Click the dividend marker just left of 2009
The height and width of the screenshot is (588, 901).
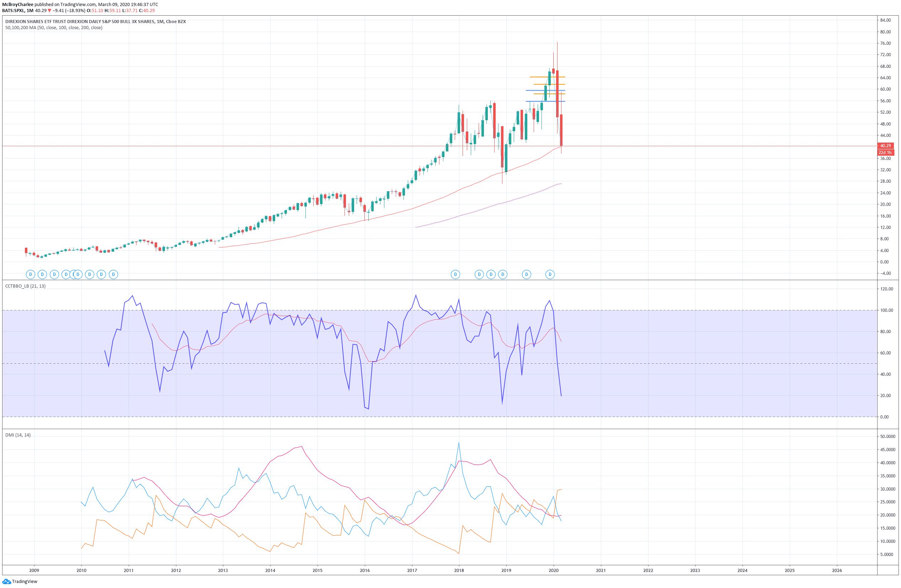31,274
